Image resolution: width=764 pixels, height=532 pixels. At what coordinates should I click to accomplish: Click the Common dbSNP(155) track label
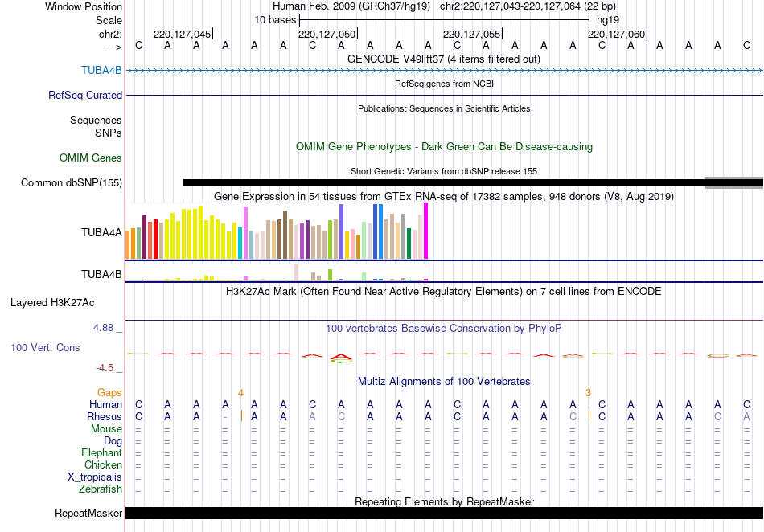pos(71,182)
